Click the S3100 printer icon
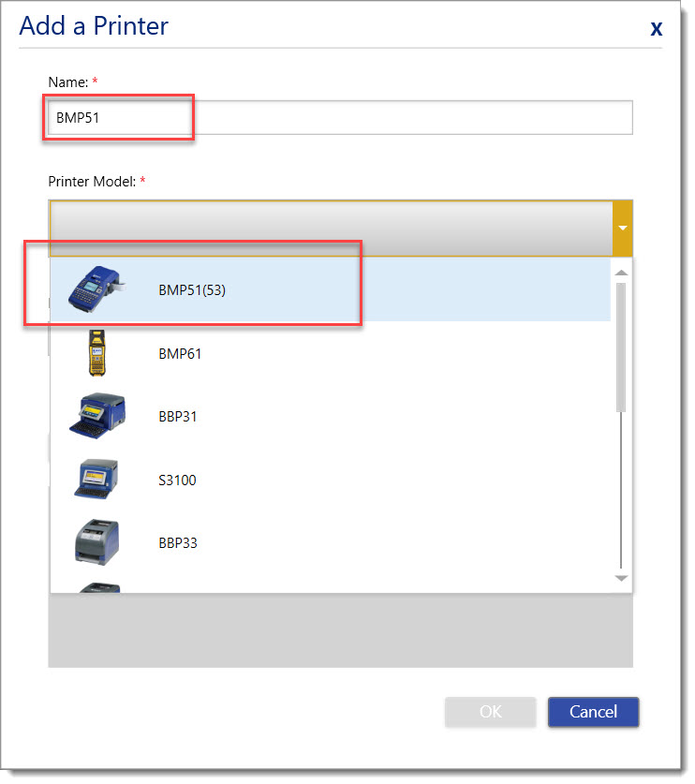The image size is (695, 784). pyautogui.click(x=96, y=480)
